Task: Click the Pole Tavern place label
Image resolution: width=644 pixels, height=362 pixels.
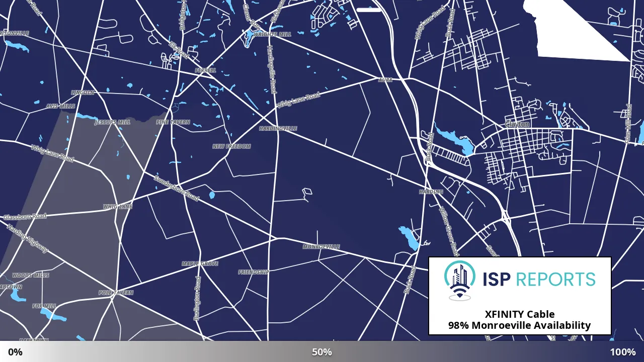Action: point(116,293)
